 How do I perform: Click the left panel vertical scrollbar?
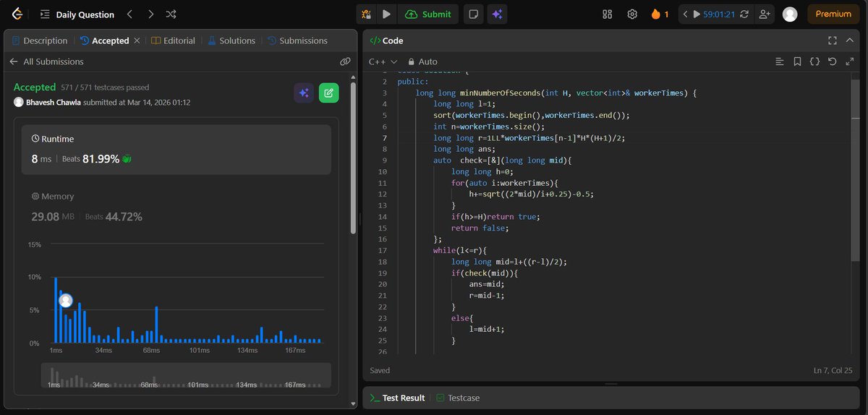point(353,158)
